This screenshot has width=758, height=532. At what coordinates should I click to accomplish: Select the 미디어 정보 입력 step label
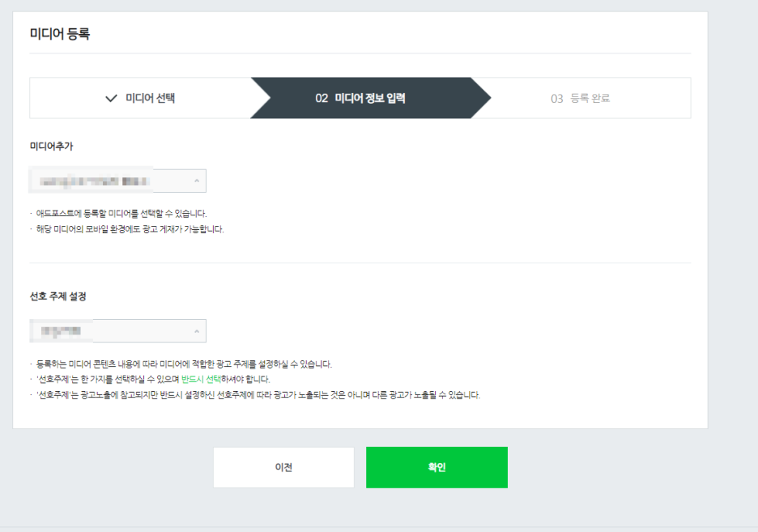370,98
